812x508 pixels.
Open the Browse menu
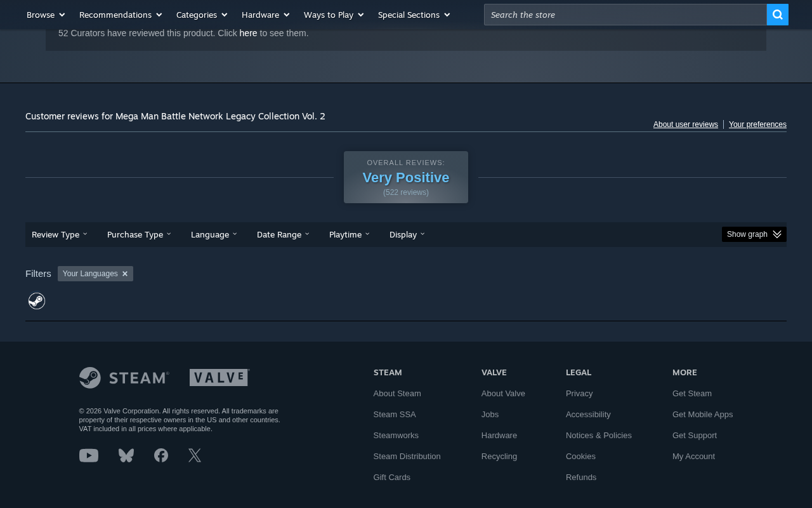point(46,15)
